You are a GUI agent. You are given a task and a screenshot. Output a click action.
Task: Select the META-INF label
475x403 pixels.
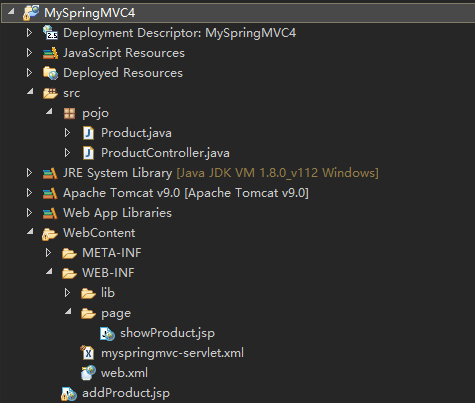(x=112, y=253)
